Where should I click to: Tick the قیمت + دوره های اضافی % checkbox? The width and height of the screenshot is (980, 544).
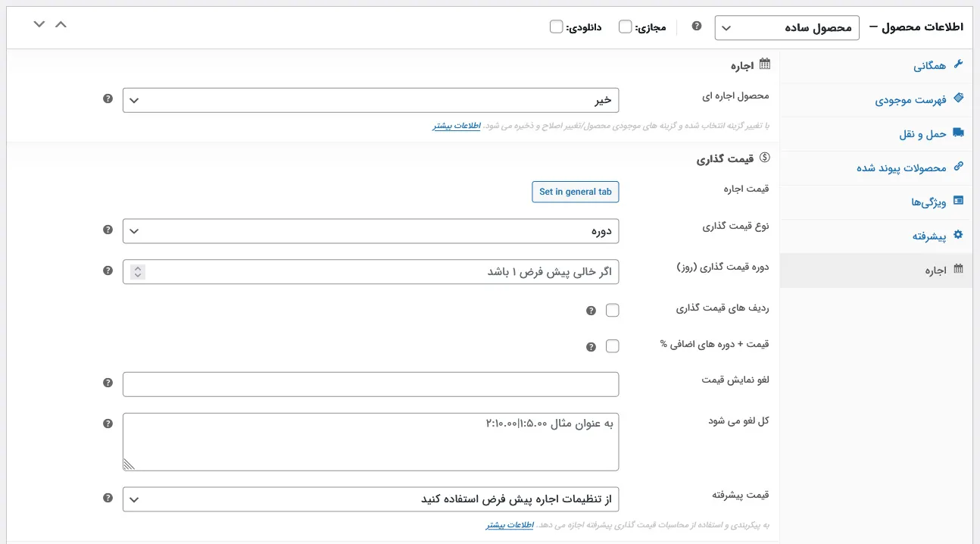[x=613, y=346]
